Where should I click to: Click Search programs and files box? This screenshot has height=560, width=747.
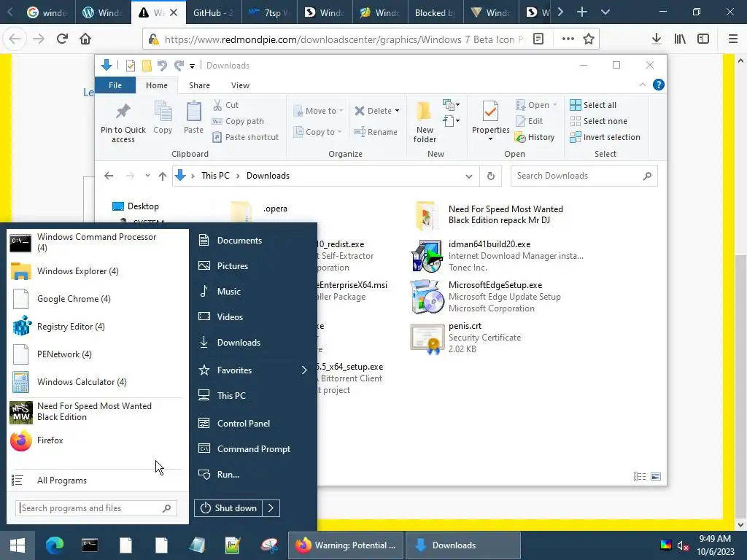click(x=96, y=508)
